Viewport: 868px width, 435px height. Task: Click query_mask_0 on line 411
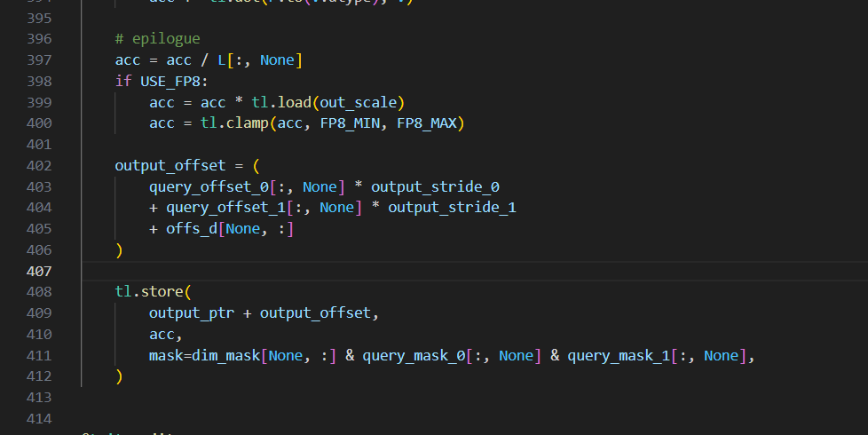[x=414, y=355]
